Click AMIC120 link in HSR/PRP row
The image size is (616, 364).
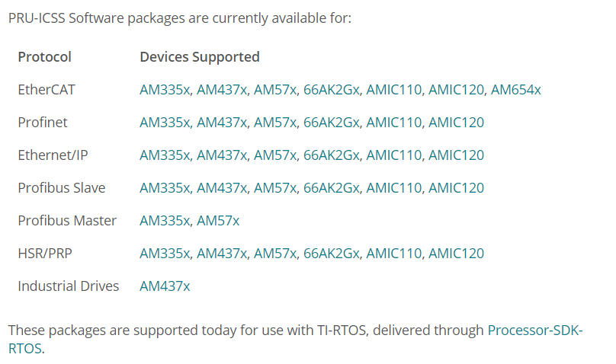456,254
